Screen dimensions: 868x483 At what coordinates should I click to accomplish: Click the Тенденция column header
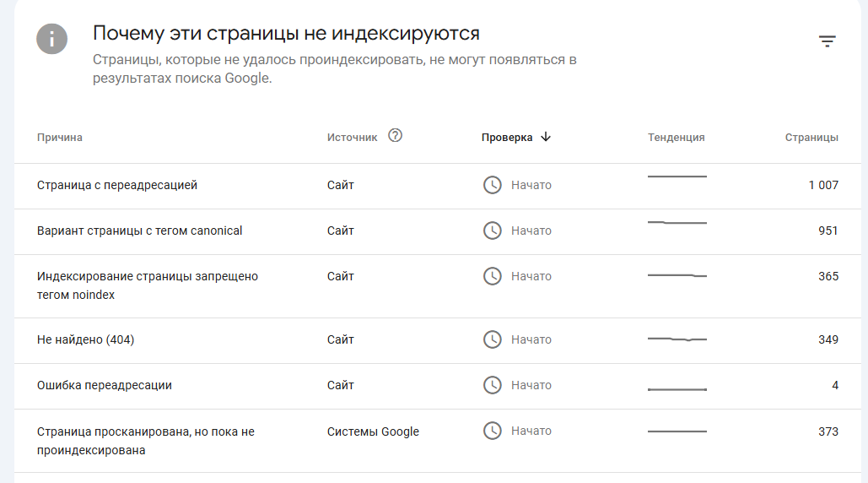(676, 138)
